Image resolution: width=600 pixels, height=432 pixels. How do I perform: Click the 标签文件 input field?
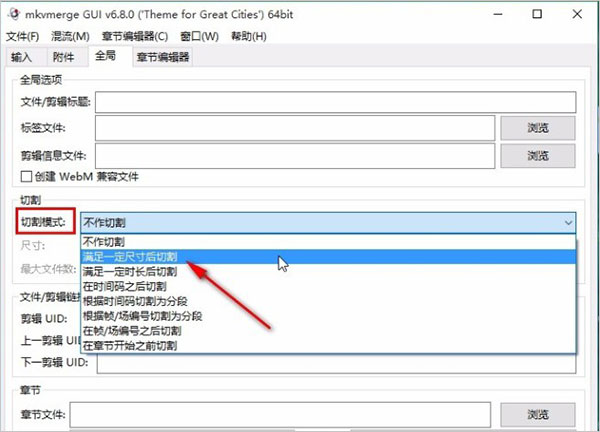295,128
